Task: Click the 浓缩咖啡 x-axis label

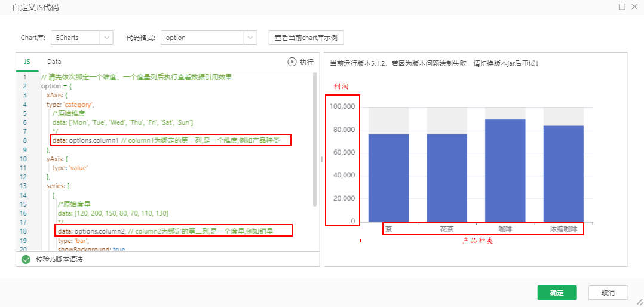Action: (563, 229)
